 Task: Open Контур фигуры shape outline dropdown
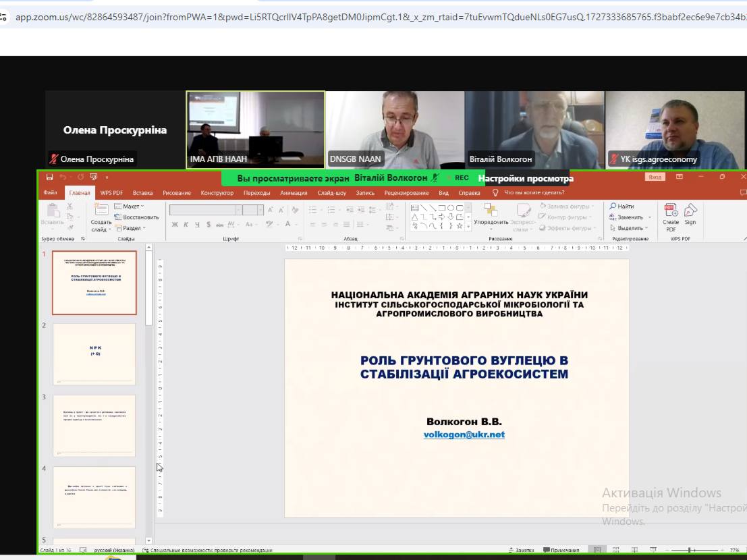click(565, 217)
